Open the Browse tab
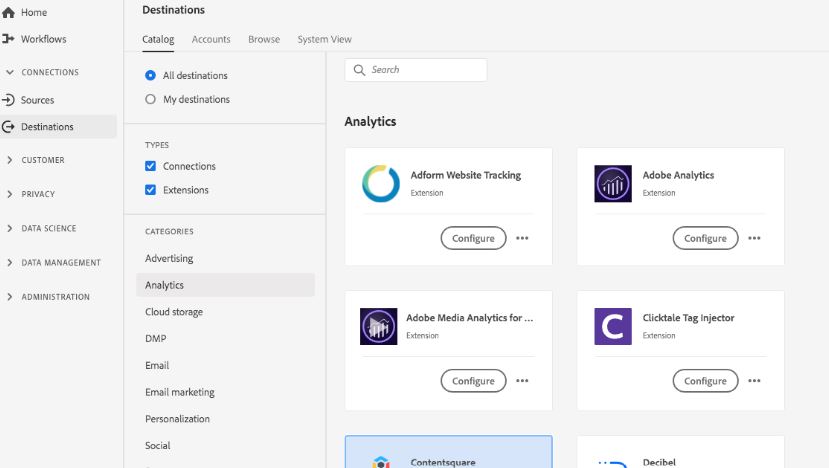Image resolution: width=829 pixels, height=468 pixels. pos(264,39)
